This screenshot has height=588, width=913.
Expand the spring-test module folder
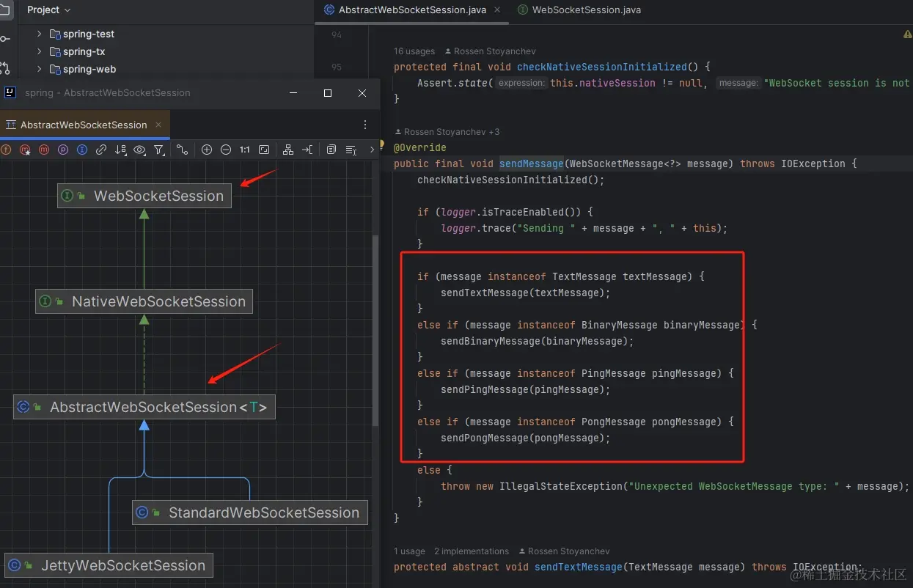pos(40,34)
